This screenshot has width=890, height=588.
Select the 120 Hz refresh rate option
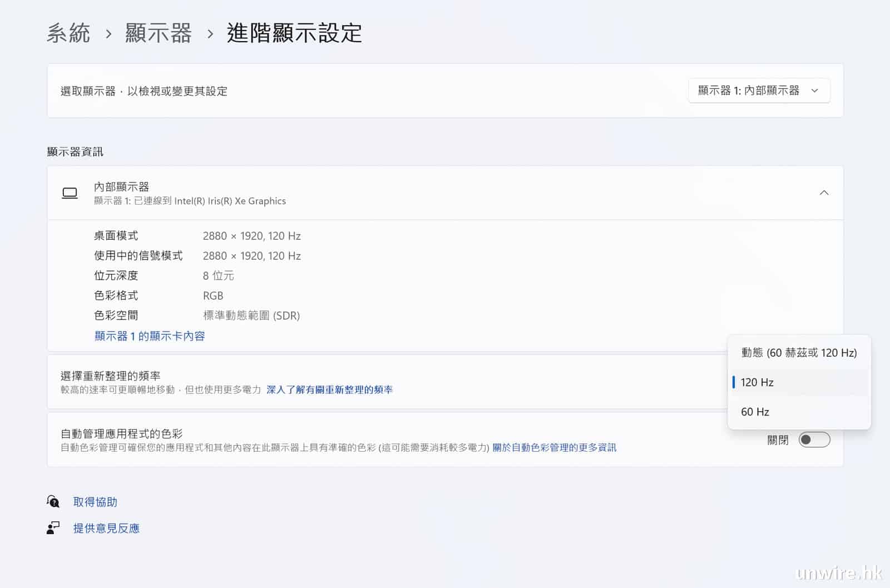pos(799,382)
